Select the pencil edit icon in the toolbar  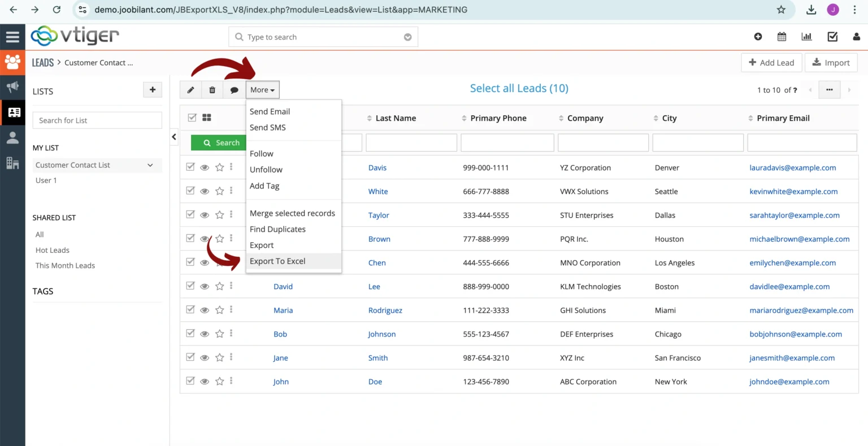click(190, 89)
